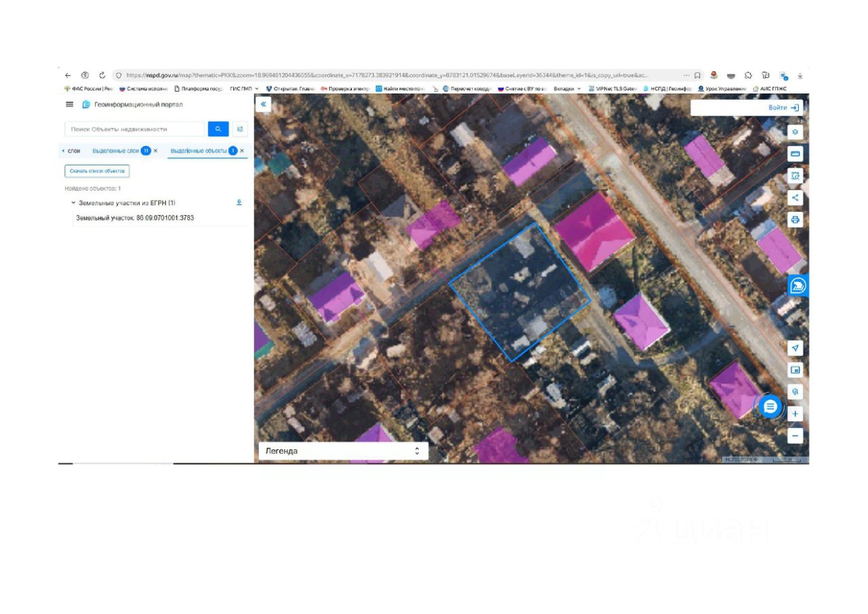
Task: Zoom out the map with minus button
Action: pos(795,436)
